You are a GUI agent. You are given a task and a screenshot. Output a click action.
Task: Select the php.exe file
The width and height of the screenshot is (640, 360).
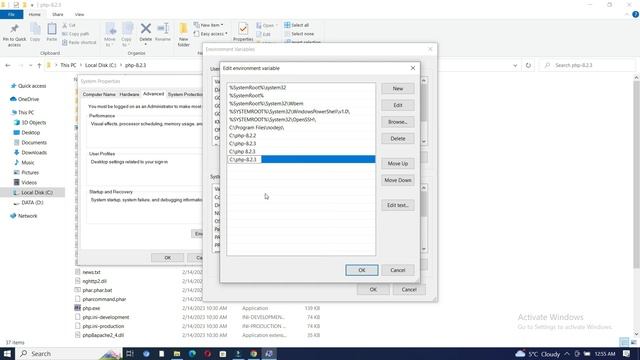(91, 308)
